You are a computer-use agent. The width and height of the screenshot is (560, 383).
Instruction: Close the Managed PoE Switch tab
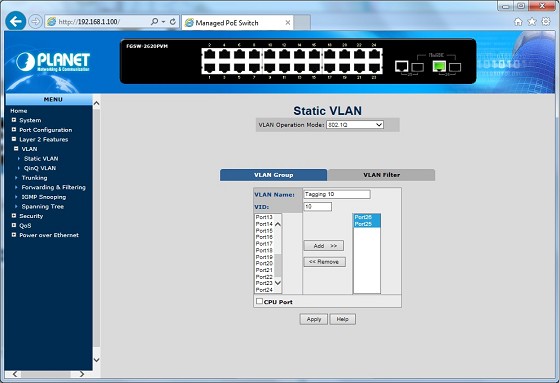pyautogui.click(x=288, y=23)
